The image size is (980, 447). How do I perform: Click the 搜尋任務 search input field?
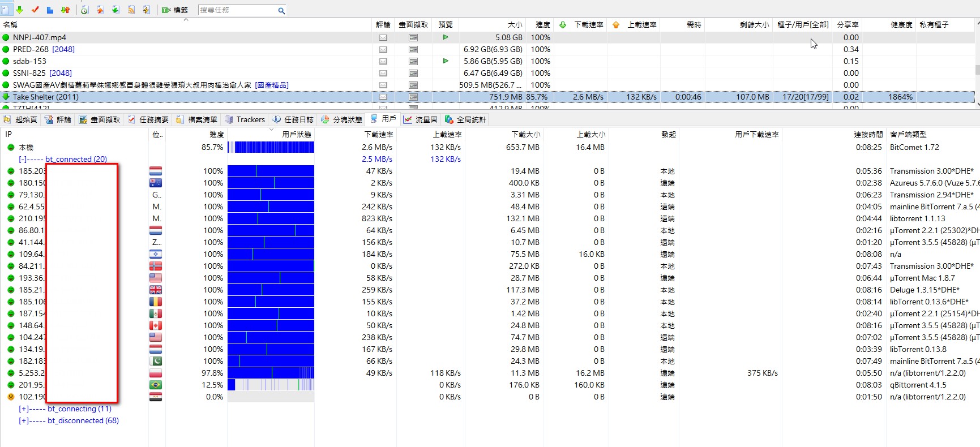coord(237,10)
